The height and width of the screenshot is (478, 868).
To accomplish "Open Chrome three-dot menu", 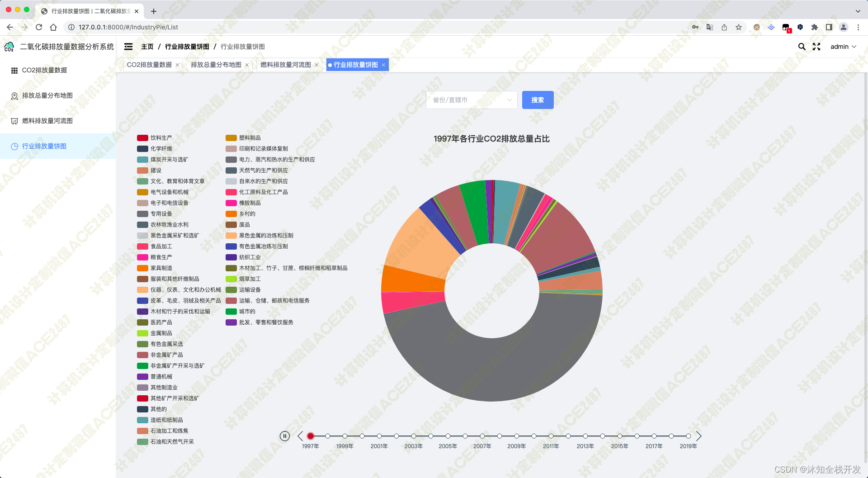I will (858, 27).
